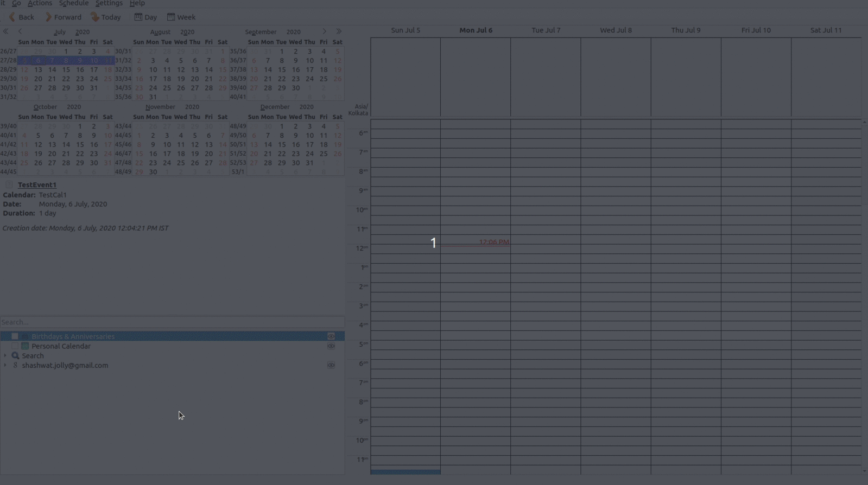Open the Schedule menu

(x=73, y=3)
